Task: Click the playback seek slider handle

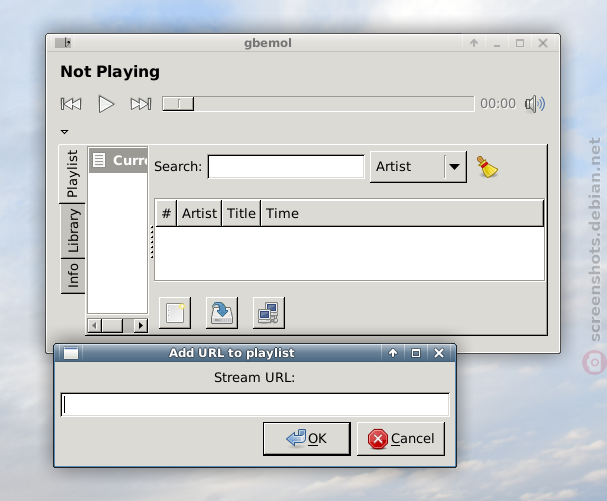Action: (x=178, y=104)
